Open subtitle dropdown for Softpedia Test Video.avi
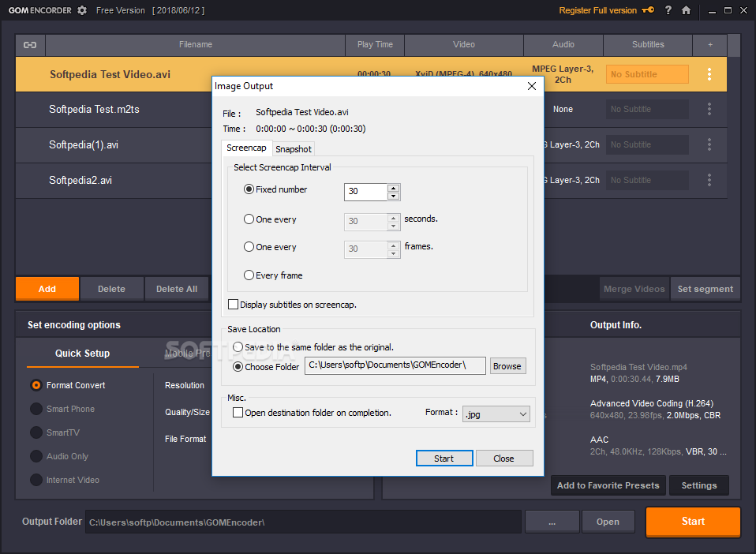 pos(647,74)
